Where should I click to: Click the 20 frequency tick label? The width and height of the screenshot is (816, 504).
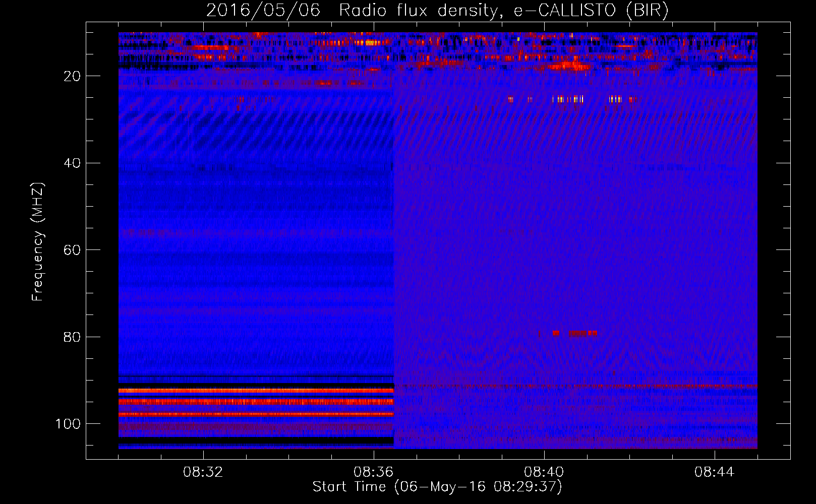pyautogui.click(x=72, y=76)
